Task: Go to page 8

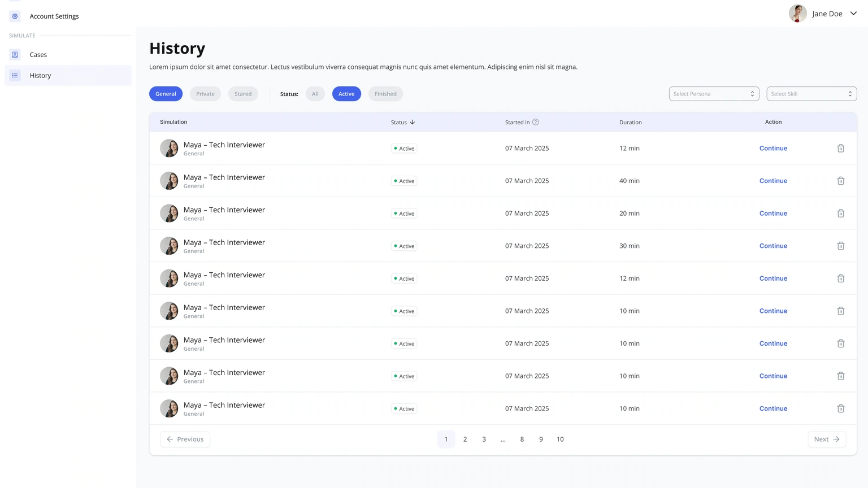Action: pos(522,439)
